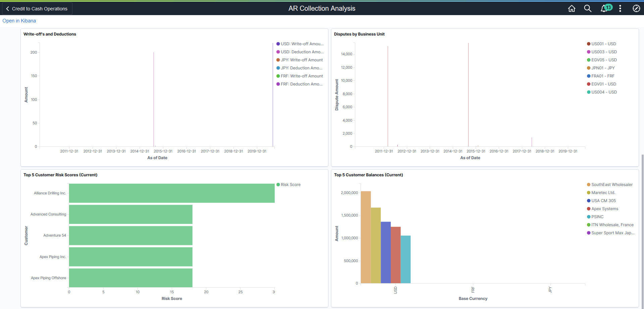Open the Home page
This screenshot has height=309, width=644.
(x=572, y=8)
